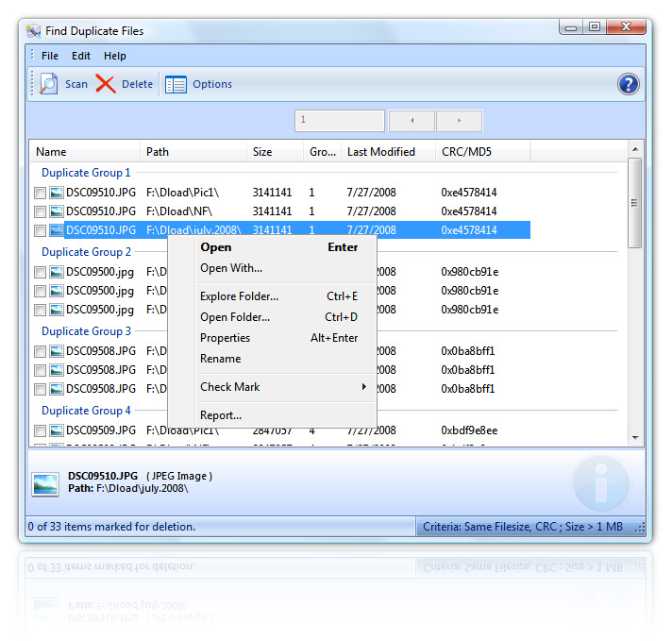Go to the next results page arrow
The image size is (672, 641).
[x=460, y=121]
